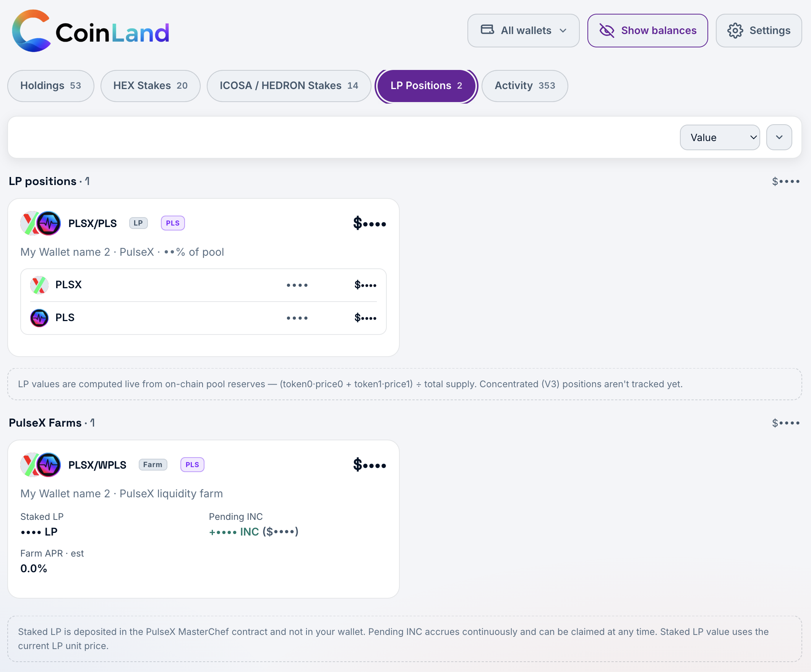
Task: Click the LP positions section heading
Action: tap(49, 181)
